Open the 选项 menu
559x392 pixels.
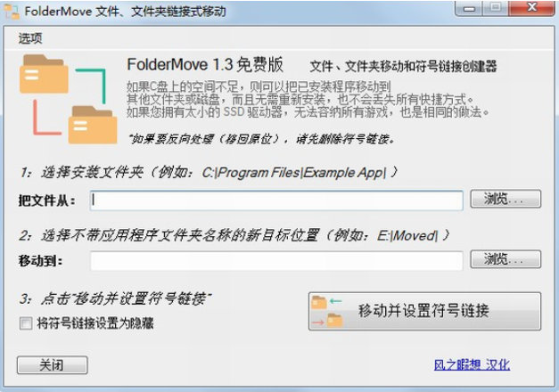point(30,38)
